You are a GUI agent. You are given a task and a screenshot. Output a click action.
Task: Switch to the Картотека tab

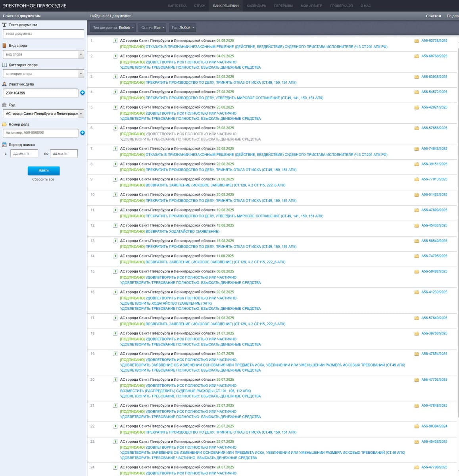click(177, 6)
